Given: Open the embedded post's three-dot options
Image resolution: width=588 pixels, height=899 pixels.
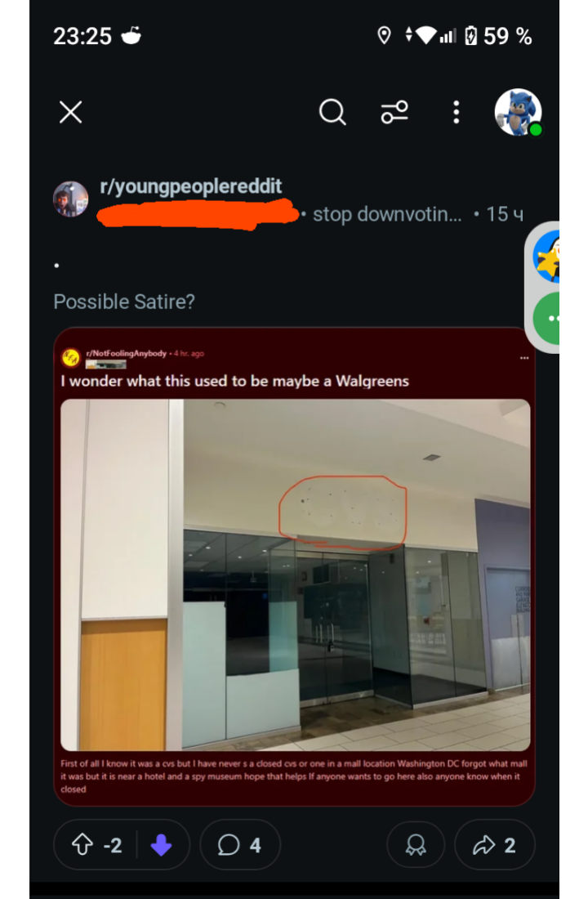Looking at the screenshot, I should tap(523, 358).
